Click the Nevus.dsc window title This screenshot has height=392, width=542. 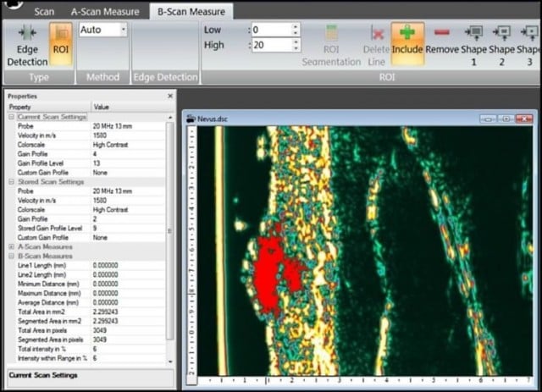coord(213,119)
